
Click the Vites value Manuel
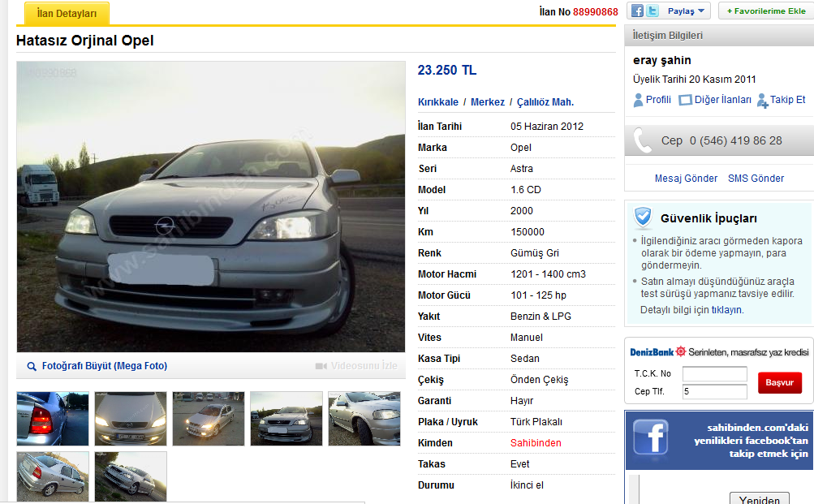[527, 338]
